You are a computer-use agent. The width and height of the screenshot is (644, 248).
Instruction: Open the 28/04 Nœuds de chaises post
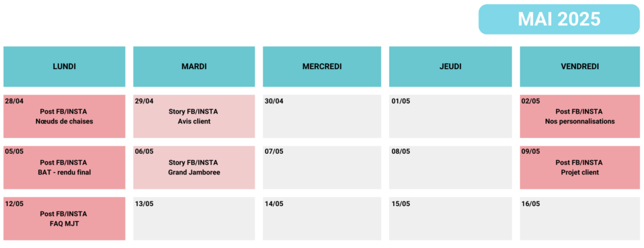pos(65,116)
